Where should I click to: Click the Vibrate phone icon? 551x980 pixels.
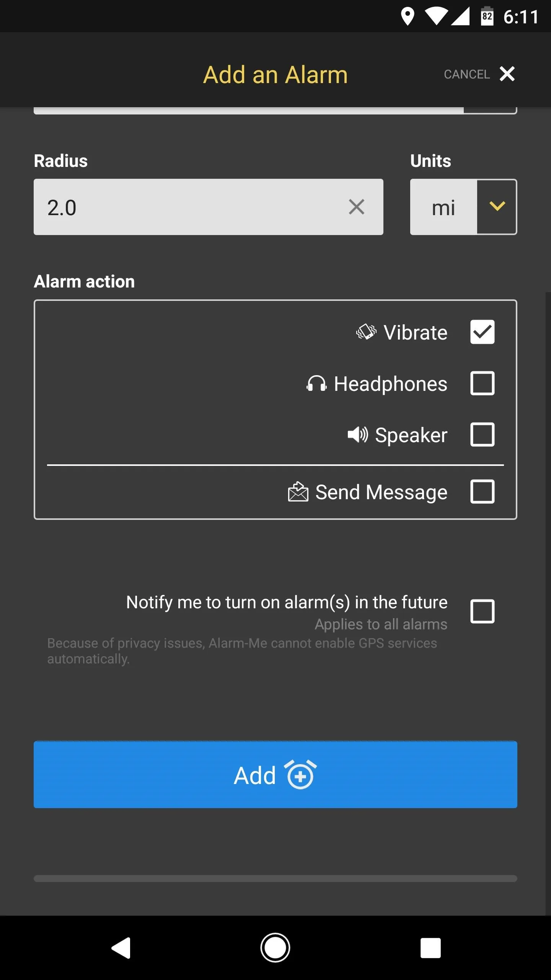tap(366, 332)
